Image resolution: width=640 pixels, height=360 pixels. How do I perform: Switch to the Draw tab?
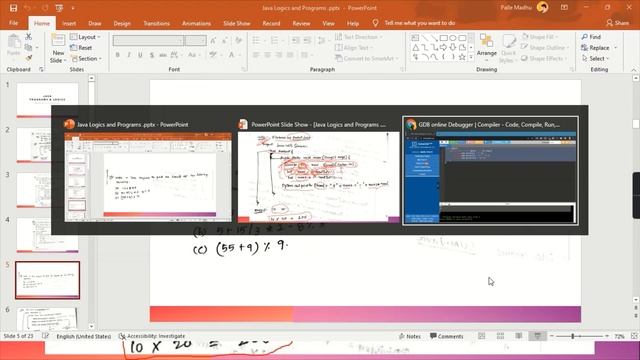tap(95, 23)
